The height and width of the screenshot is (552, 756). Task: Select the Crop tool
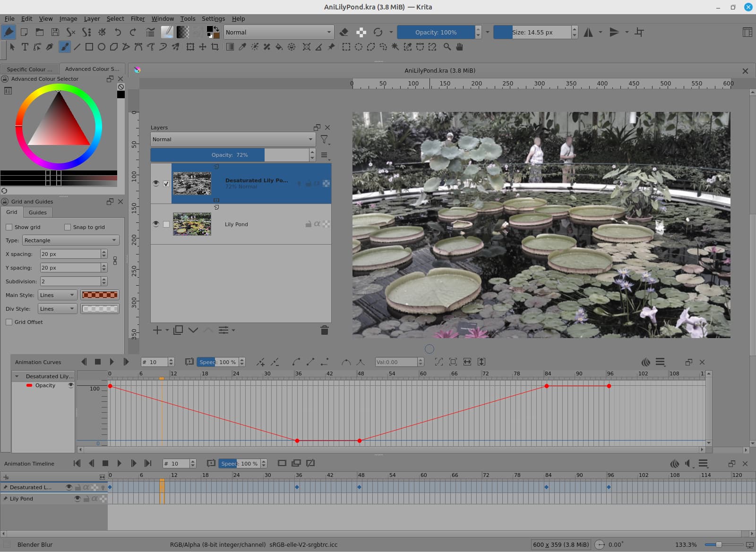[215, 47]
